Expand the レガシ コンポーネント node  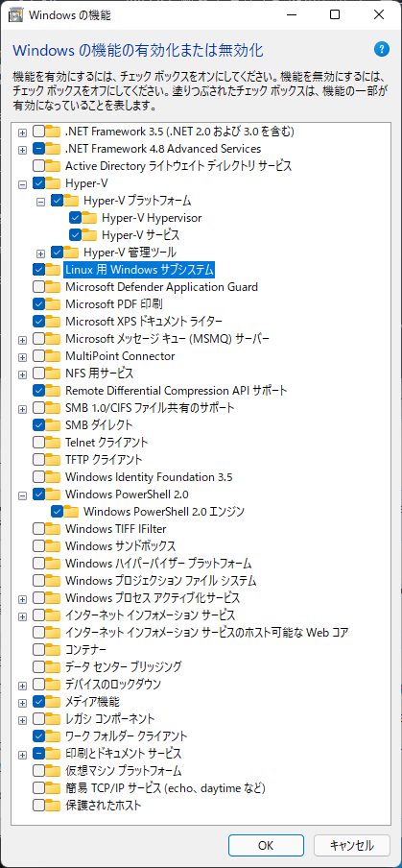(23, 720)
